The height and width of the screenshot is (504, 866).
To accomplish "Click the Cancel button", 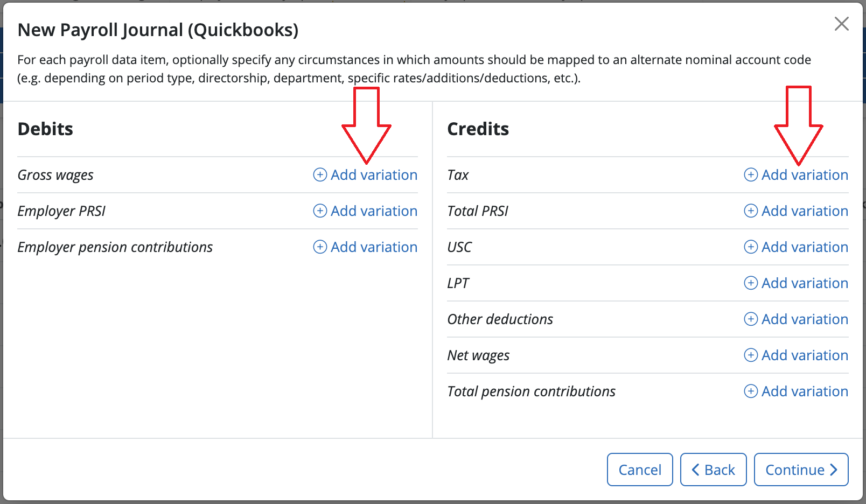I will pyautogui.click(x=640, y=469).
